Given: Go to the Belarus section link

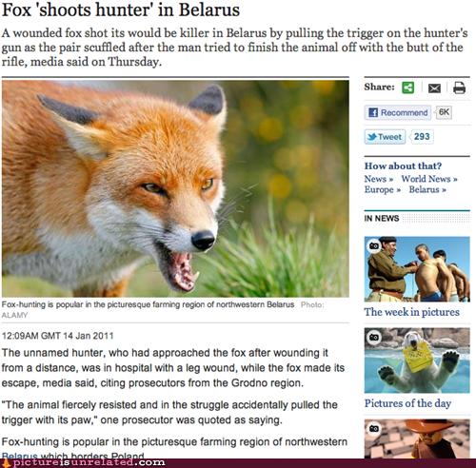Looking at the screenshot, I should 427,189.
